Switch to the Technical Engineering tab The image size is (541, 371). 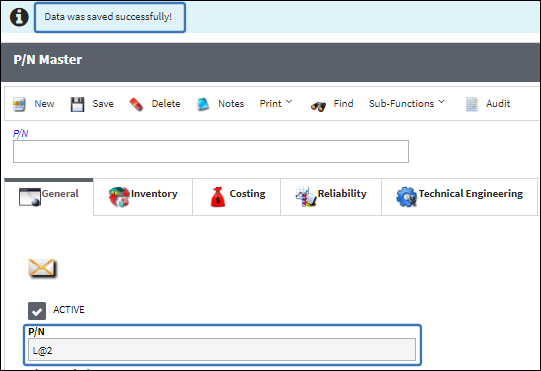pos(460,197)
